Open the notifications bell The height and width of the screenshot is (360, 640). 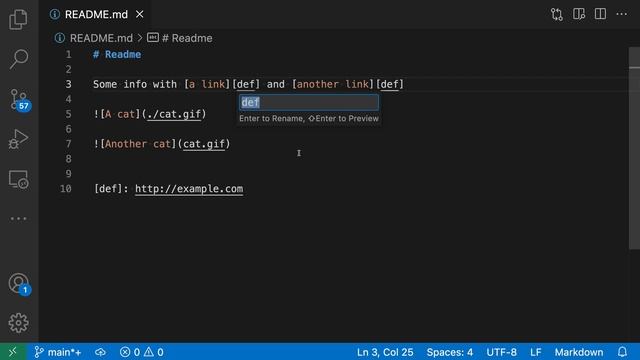(622, 352)
